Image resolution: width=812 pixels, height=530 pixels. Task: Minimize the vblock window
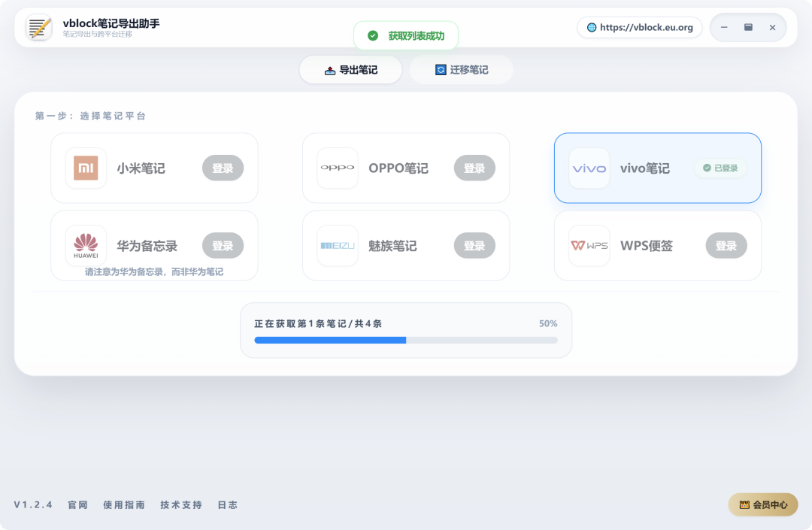click(724, 27)
